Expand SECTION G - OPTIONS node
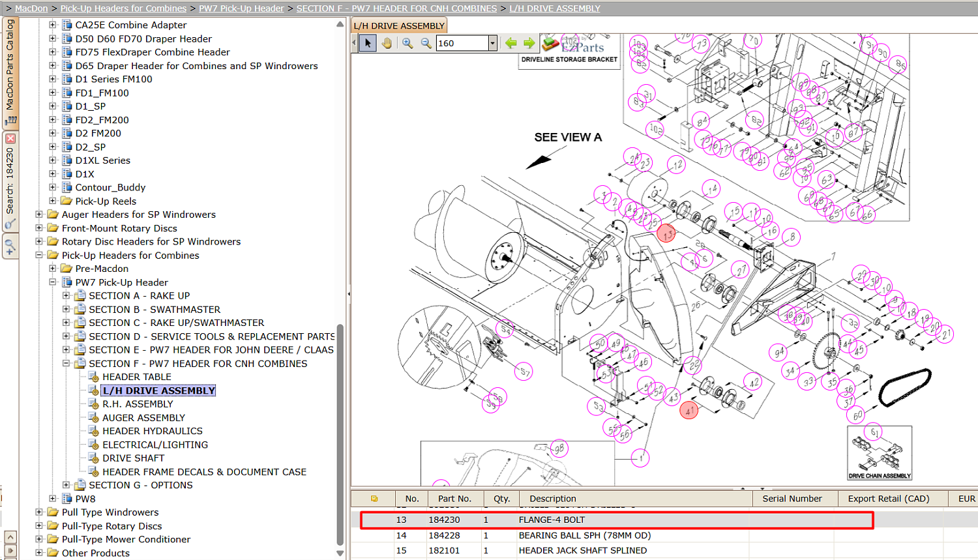 (x=66, y=485)
